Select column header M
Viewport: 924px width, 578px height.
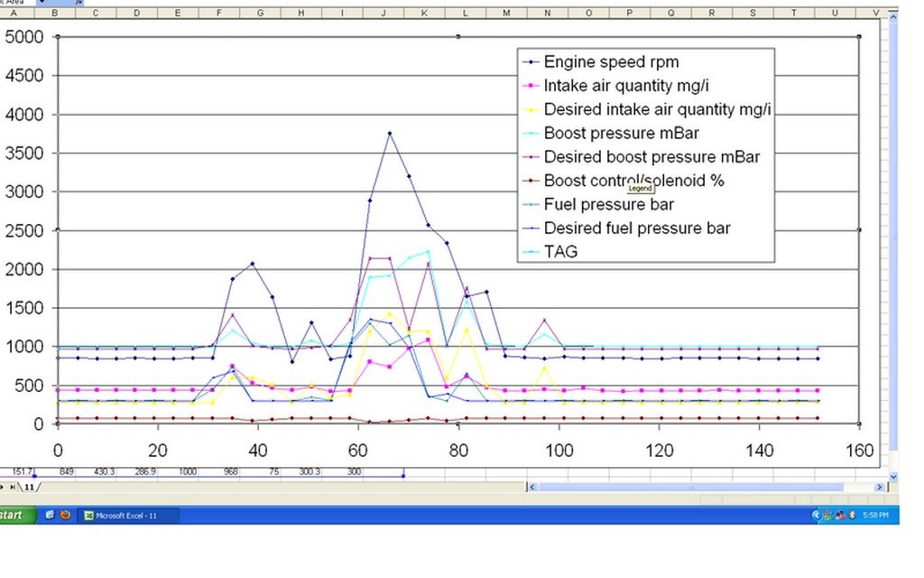[506, 13]
